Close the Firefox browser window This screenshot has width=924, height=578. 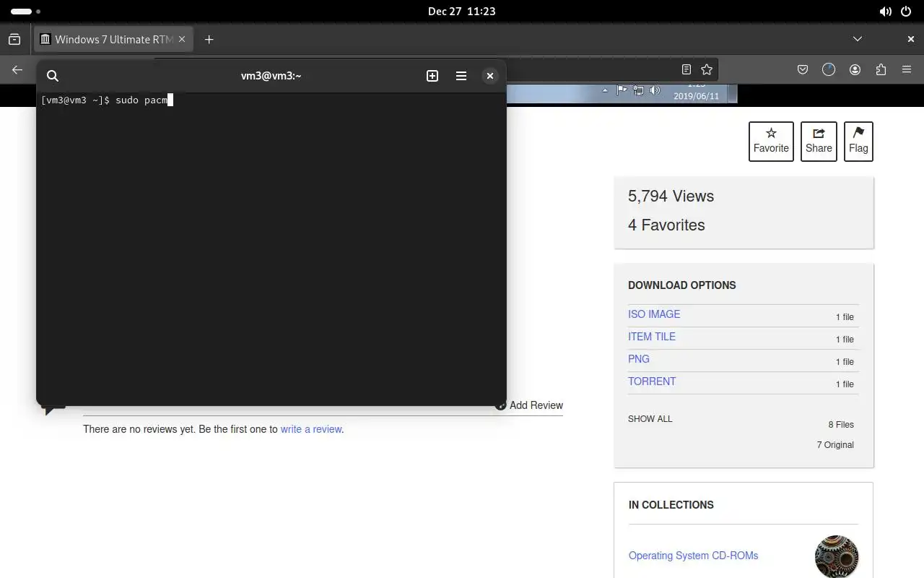tap(911, 39)
